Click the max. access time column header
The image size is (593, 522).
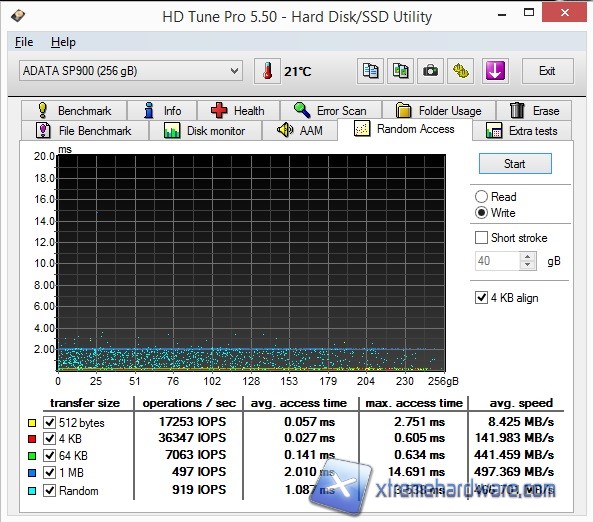click(414, 403)
